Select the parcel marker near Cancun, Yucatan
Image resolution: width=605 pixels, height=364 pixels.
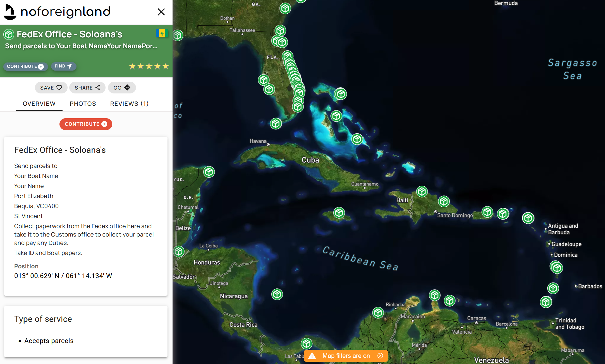[209, 172]
